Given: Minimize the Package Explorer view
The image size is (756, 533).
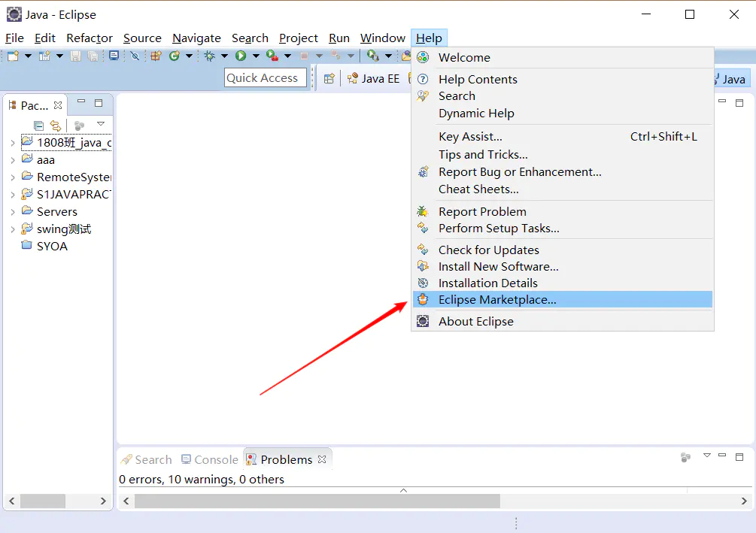Looking at the screenshot, I should click(81, 101).
